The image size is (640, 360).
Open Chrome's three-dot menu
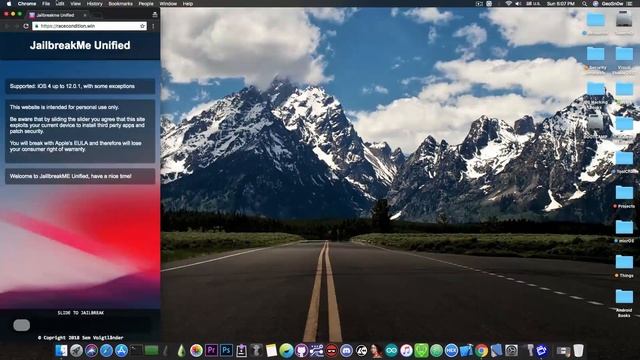(x=153, y=26)
